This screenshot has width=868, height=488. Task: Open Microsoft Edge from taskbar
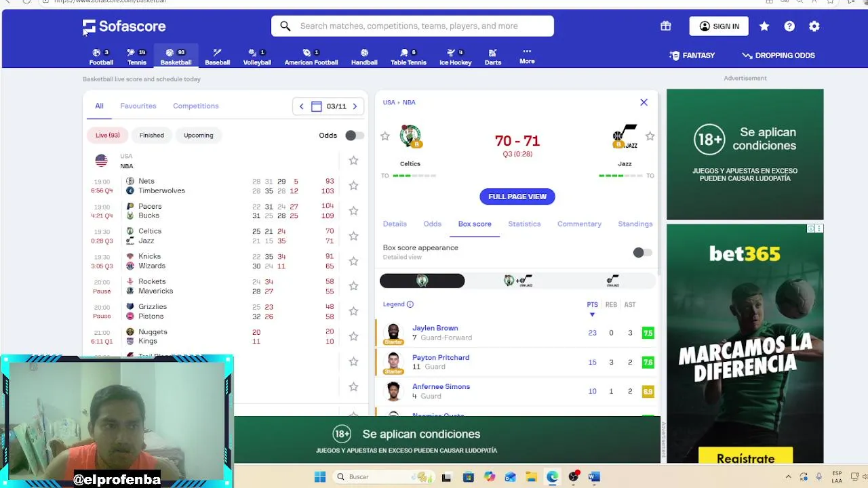tap(552, 476)
